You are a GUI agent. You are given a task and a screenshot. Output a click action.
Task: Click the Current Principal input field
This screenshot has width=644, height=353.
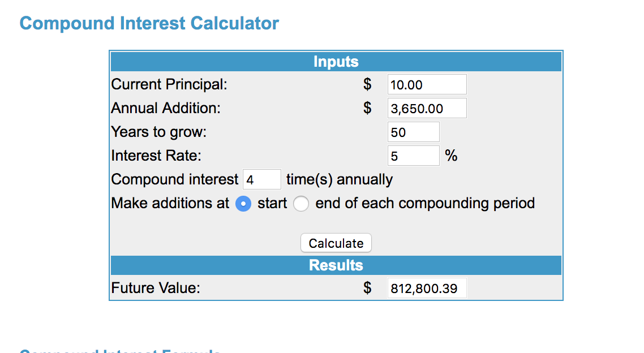pos(427,85)
